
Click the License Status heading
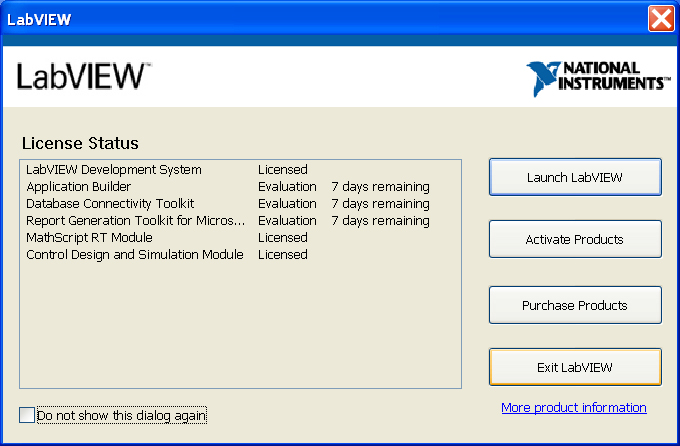pyautogui.click(x=79, y=143)
